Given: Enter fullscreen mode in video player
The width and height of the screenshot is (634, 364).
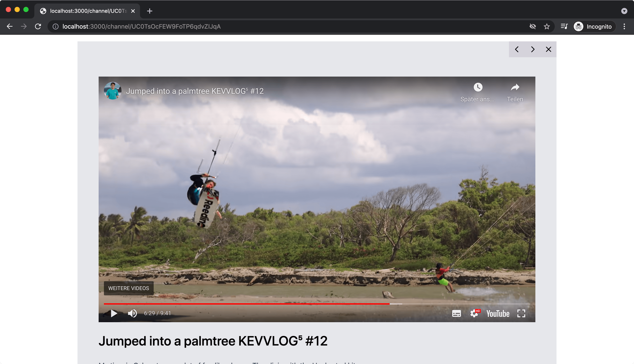Looking at the screenshot, I should (521, 314).
